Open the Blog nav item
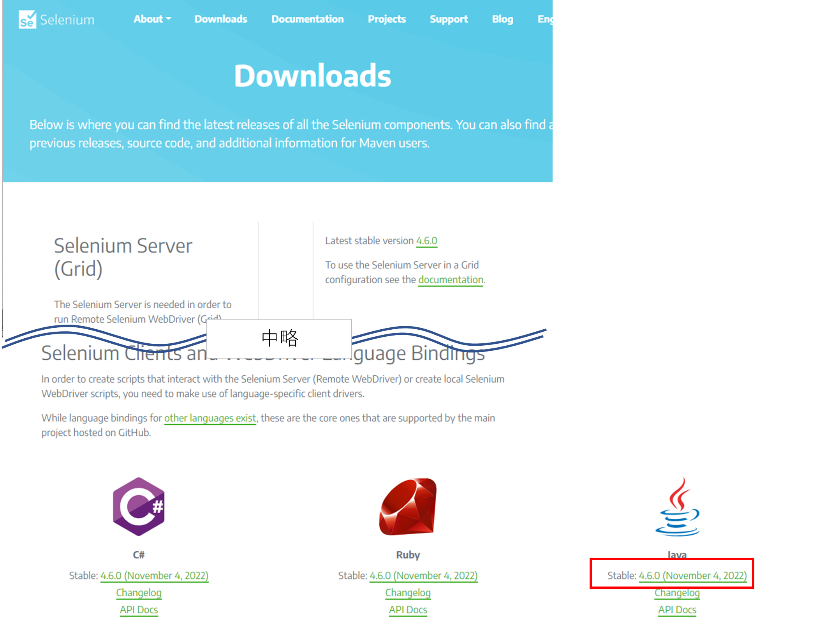This screenshot has height=629, width=840. [x=502, y=19]
